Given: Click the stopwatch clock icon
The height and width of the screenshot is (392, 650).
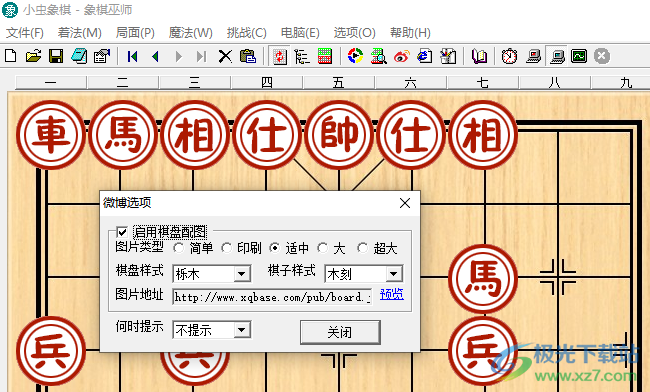Looking at the screenshot, I should pos(509,56).
